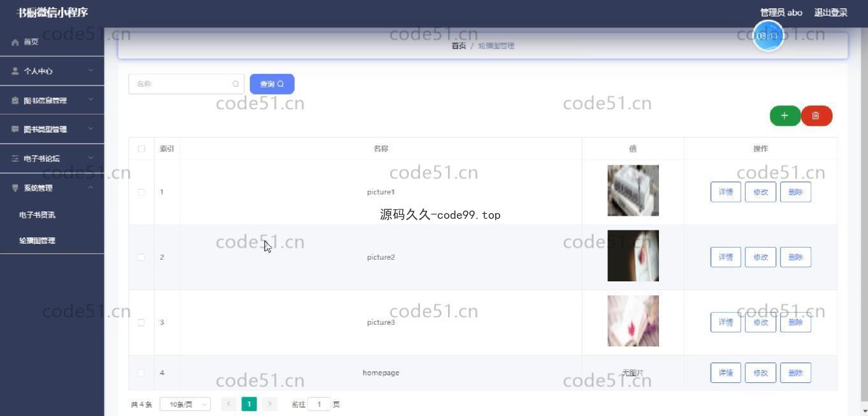The height and width of the screenshot is (416, 868).
Task: Click the previous page arrow in pagination
Action: (229, 404)
